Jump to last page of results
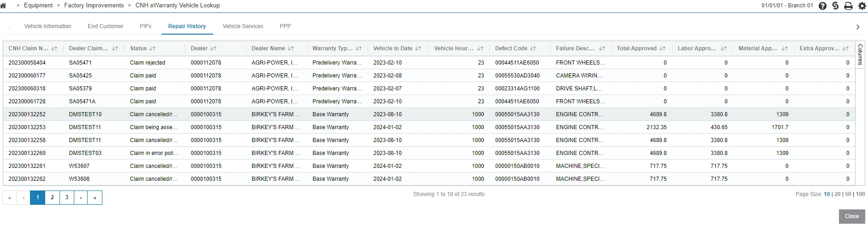The image size is (868, 244). tap(95, 197)
